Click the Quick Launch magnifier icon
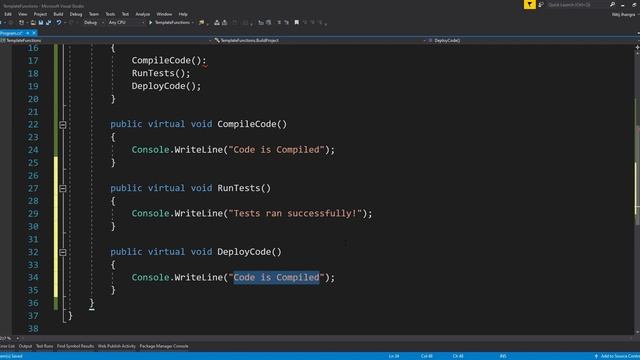This screenshot has width=640, height=360. coord(612,4)
